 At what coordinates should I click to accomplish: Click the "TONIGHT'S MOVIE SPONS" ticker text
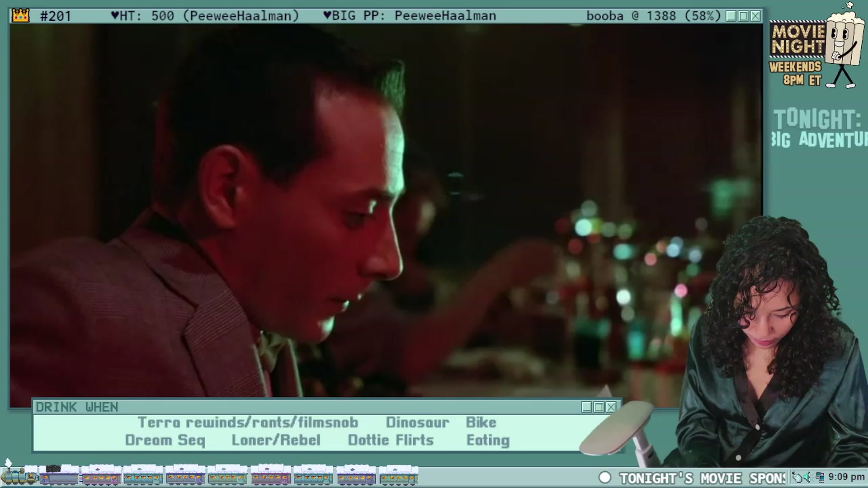tap(703, 478)
